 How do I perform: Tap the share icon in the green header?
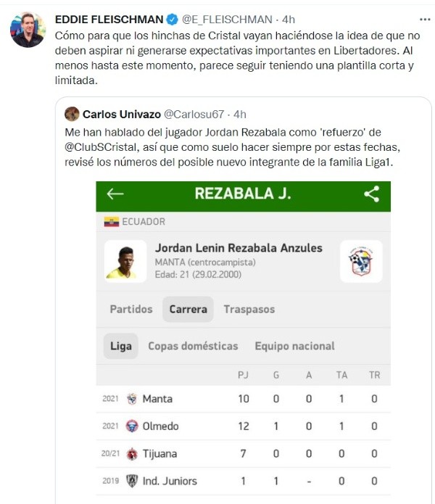pos(372,194)
